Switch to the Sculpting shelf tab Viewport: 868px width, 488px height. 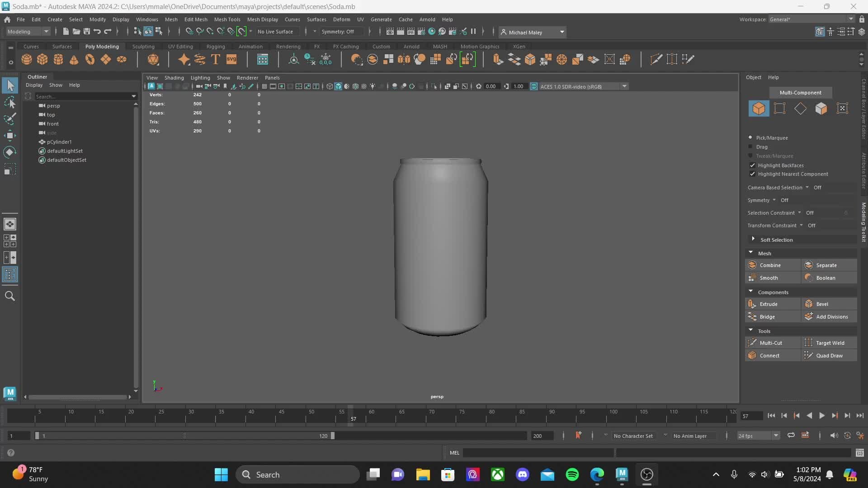point(143,46)
